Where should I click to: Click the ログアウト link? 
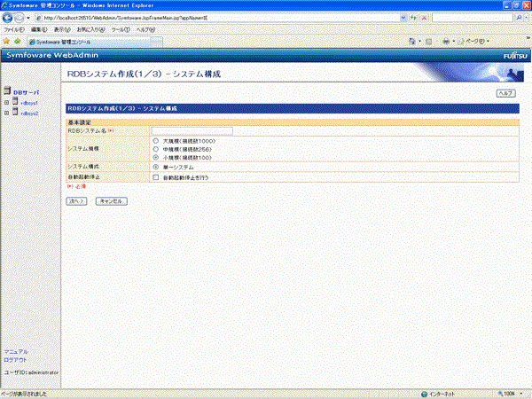pos(15,360)
